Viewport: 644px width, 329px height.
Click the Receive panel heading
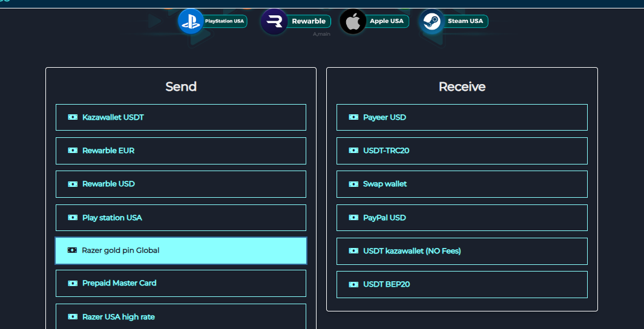click(462, 86)
